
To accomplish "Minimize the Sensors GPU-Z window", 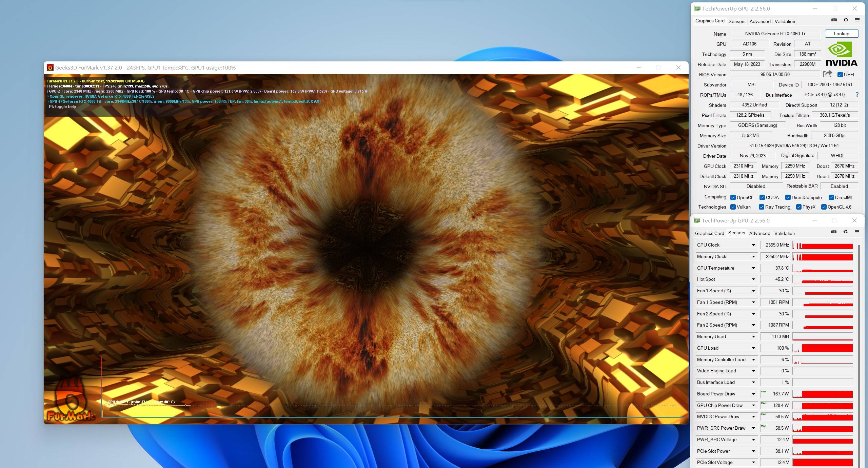I will click(814, 220).
